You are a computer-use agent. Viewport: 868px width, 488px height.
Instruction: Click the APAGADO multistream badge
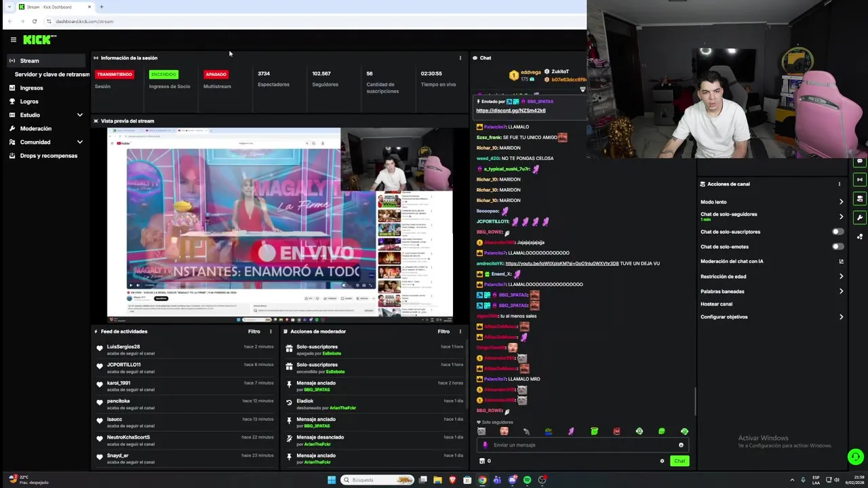pyautogui.click(x=216, y=74)
